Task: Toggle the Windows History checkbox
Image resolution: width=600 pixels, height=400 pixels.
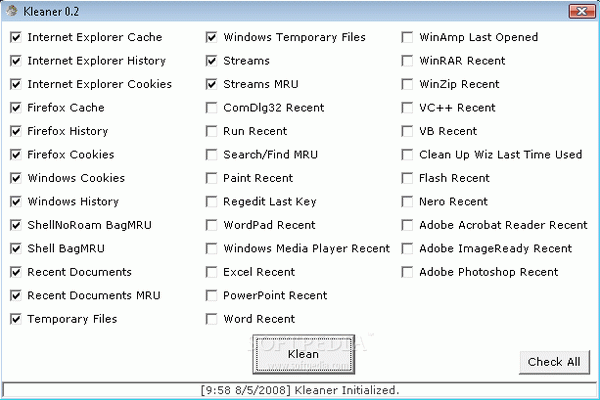Action: (x=16, y=202)
